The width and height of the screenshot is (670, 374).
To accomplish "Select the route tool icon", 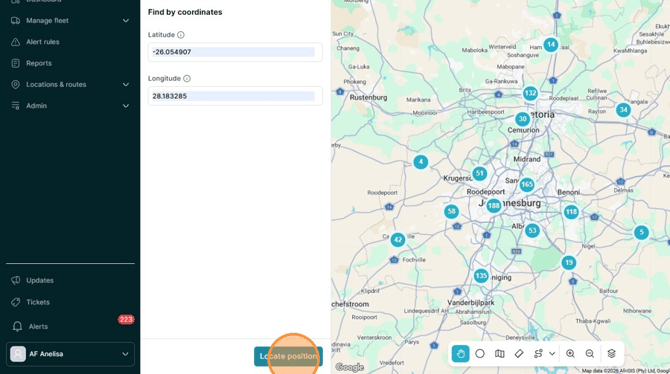I will (x=538, y=354).
